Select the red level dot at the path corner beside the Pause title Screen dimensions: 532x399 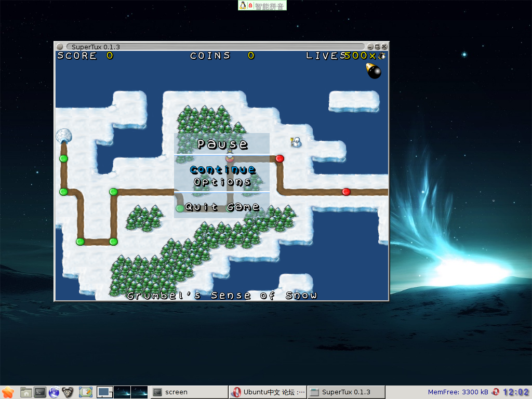point(280,158)
